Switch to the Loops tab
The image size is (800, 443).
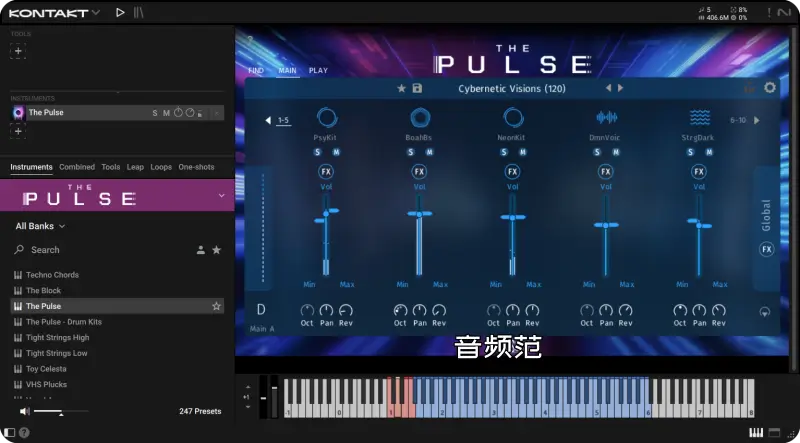click(161, 167)
